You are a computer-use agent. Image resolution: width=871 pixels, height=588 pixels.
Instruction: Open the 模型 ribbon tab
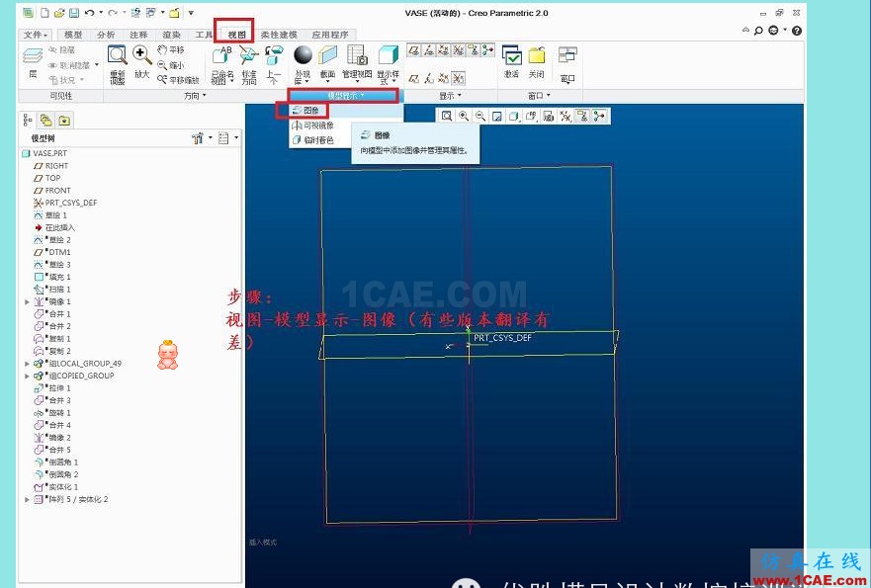73,35
